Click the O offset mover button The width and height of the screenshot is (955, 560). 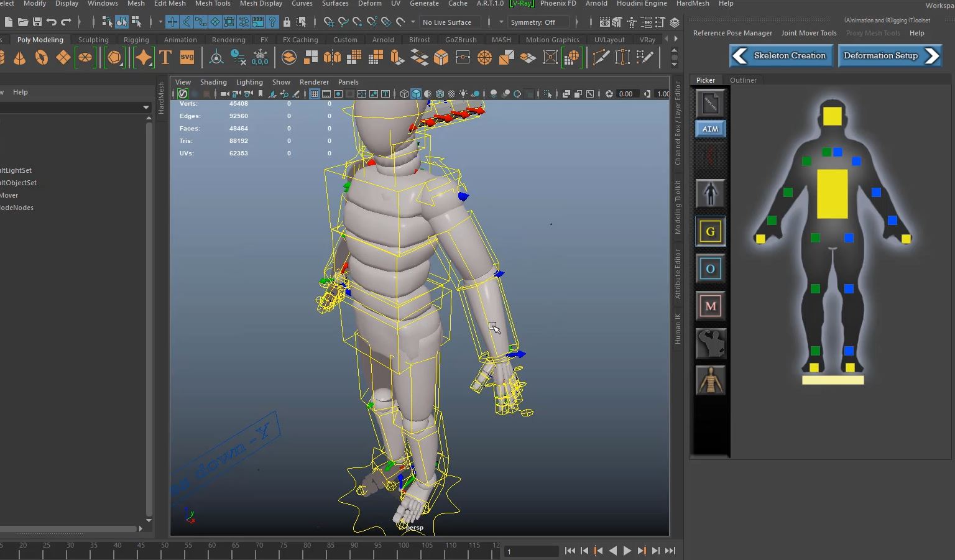coord(710,269)
